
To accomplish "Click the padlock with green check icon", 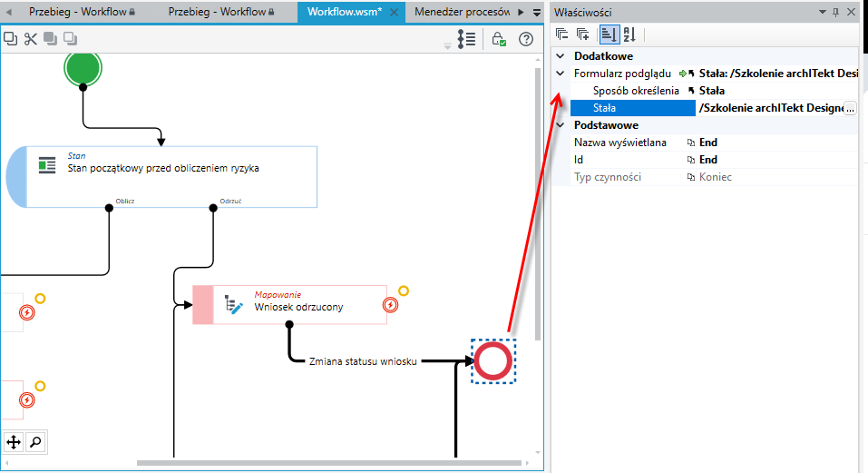I will tap(498, 39).
